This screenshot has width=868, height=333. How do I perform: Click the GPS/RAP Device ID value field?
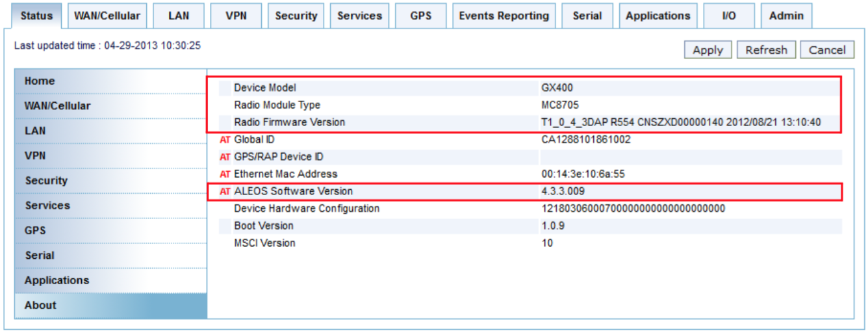pos(690,157)
